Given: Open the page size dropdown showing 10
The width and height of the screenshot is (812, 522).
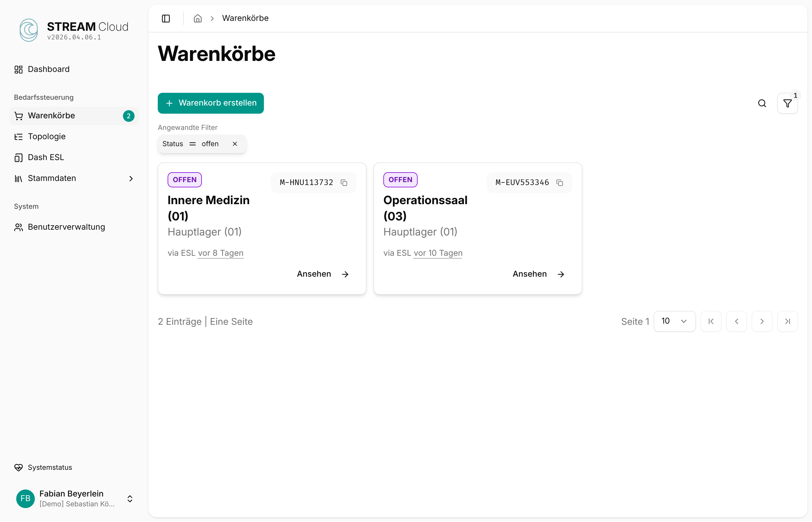Looking at the screenshot, I should 675,321.
